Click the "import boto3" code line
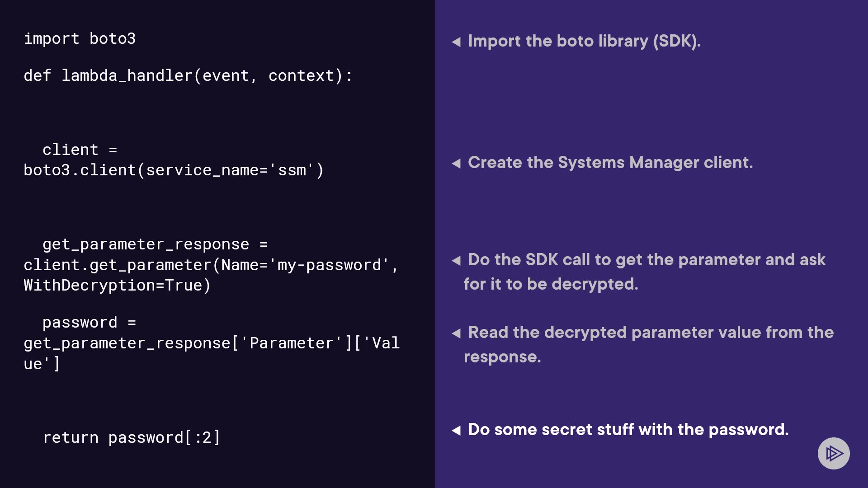This screenshot has width=868, height=488. click(80, 39)
